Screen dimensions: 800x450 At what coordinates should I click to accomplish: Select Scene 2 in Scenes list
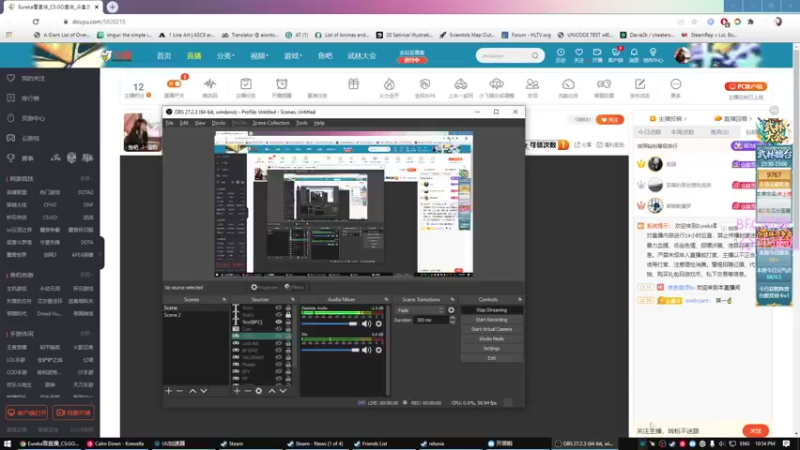coord(196,315)
